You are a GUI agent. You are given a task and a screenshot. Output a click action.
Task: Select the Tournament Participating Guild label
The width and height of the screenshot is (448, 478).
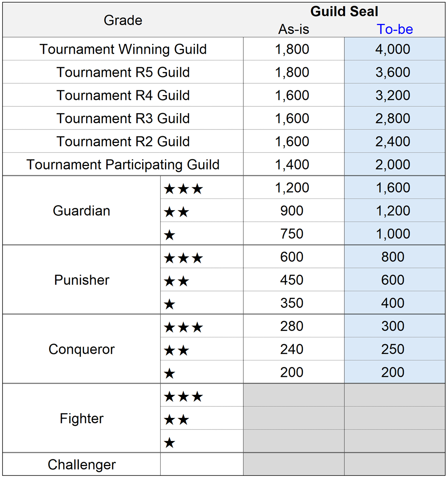point(123,165)
